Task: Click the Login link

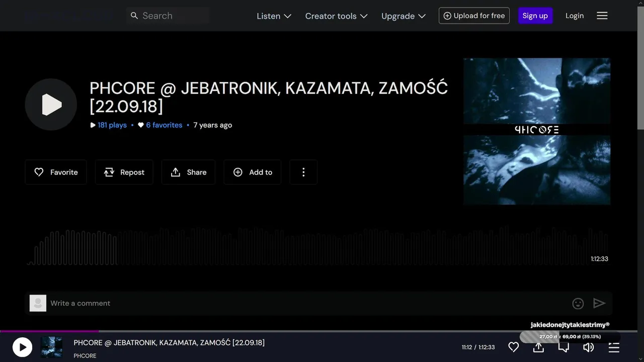Action: click(x=575, y=16)
